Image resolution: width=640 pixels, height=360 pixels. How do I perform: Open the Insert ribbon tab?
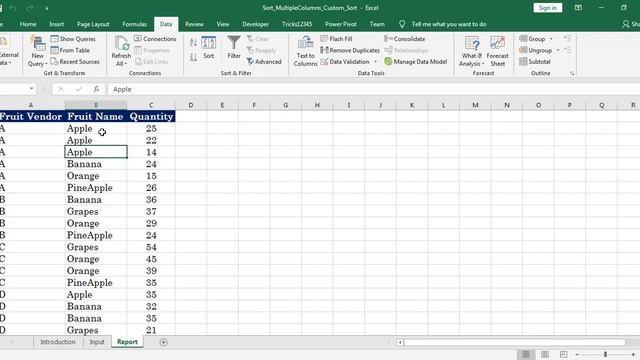point(56,24)
